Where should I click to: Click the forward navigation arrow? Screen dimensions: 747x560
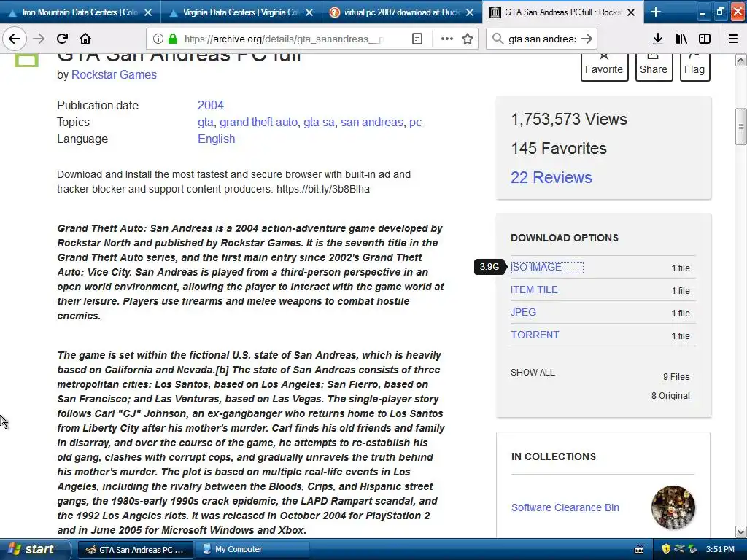point(39,39)
